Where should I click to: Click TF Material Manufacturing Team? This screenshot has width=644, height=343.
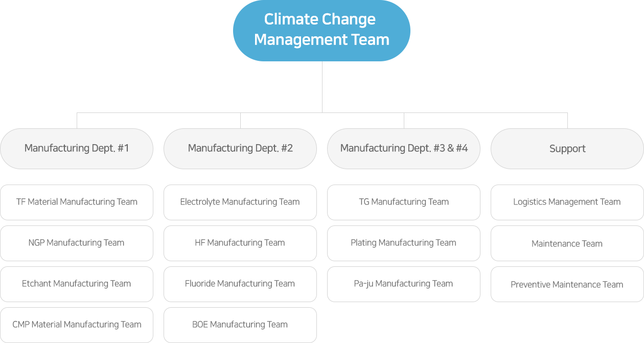click(x=77, y=202)
